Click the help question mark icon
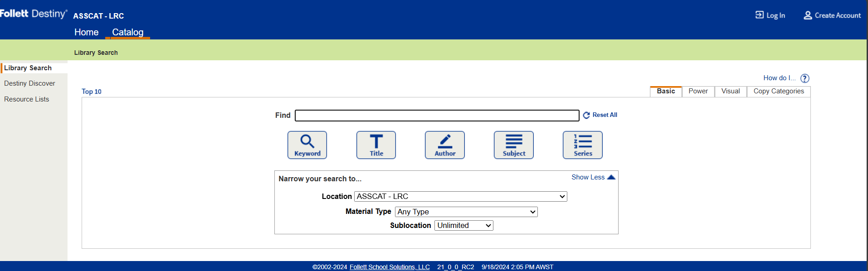This screenshot has width=868, height=271. [x=805, y=78]
